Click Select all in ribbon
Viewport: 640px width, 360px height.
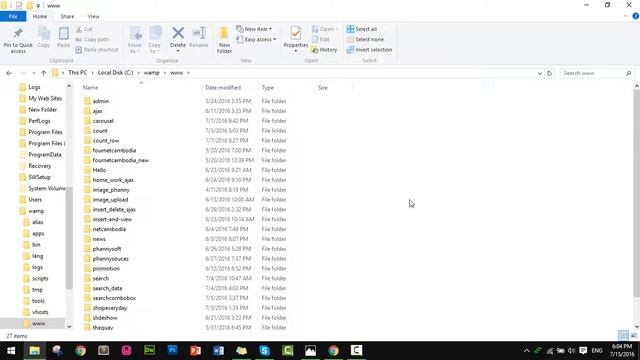[x=362, y=29]
